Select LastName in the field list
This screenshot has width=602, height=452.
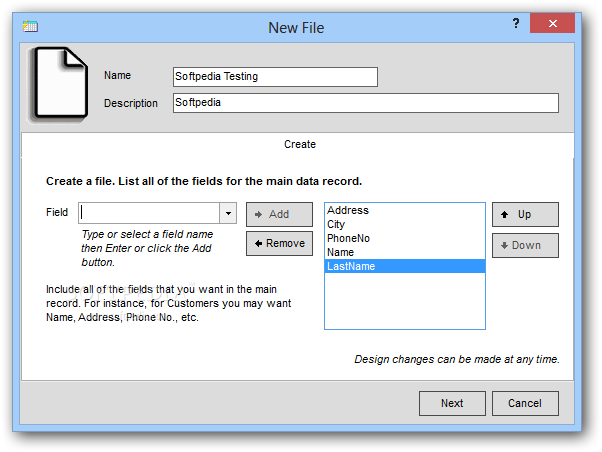tap(405, 266)
